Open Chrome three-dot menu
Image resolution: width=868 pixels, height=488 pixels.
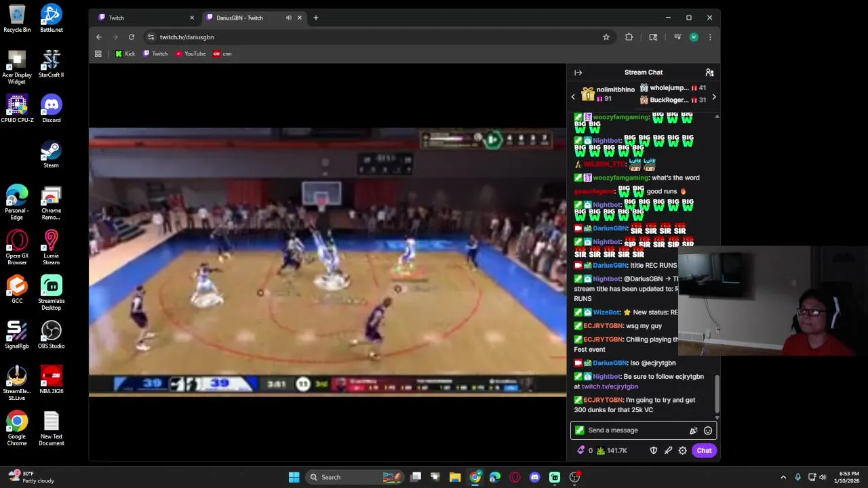[x=710, y=37]
